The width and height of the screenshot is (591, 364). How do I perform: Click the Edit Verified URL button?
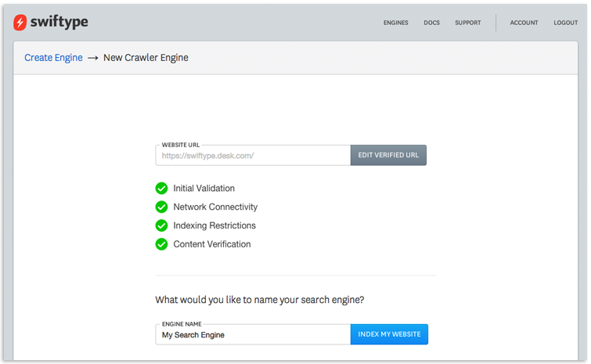tap(388, 155)
